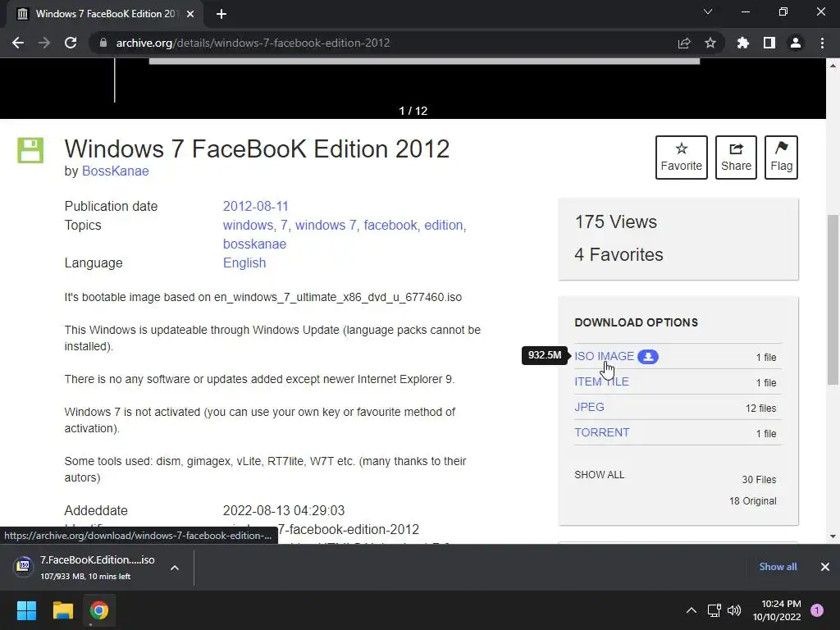Show hidden system tray icons
This screenshot has width=840, height=630.
pyautogui.click(x=692, y=610)
